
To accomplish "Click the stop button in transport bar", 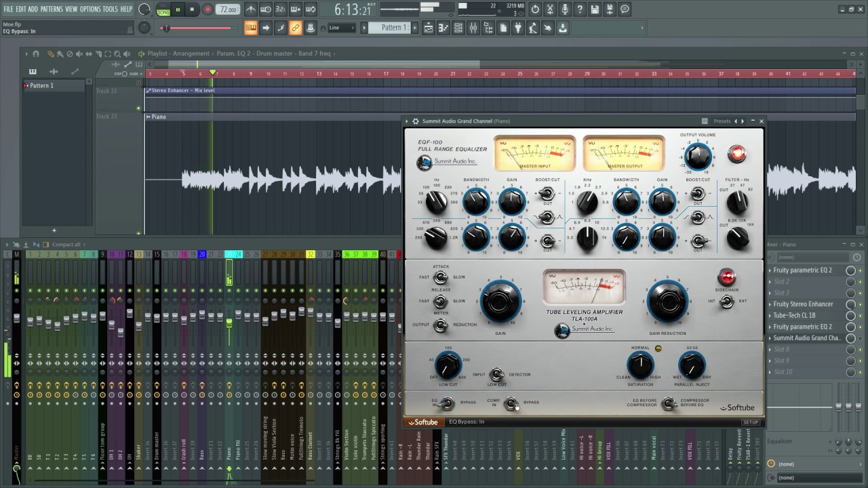I will [x=192, y=9].
